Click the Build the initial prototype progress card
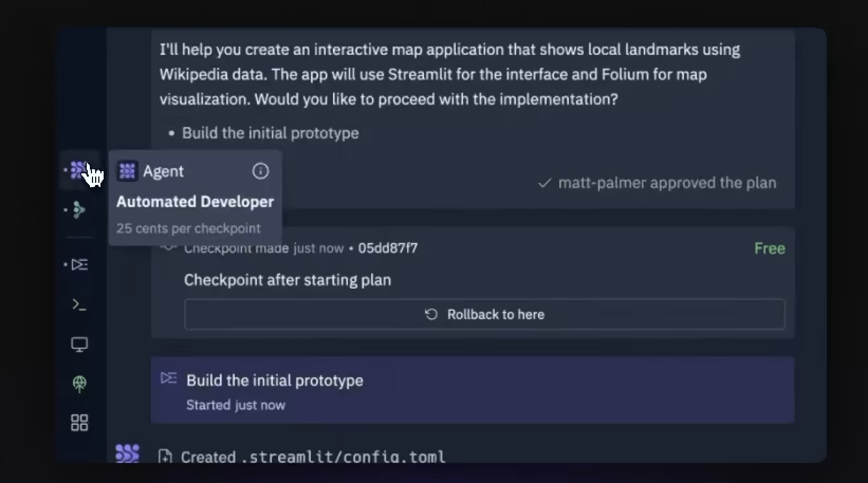The width and height of the screenshot is (868, 483). coord(472,390)
